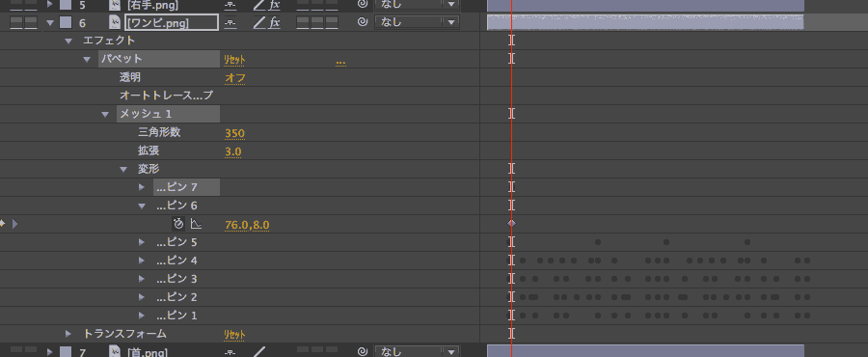Click the stopwatch icon for pin 6 position
The height and width of the screenshot is (357, 868).
[178, 224]
